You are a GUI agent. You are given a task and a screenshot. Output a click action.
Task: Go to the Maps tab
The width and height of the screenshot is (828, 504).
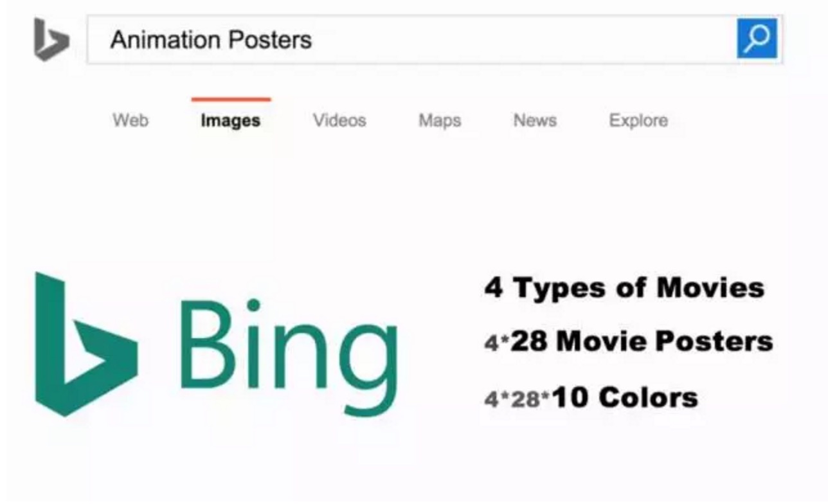[440, 120]
